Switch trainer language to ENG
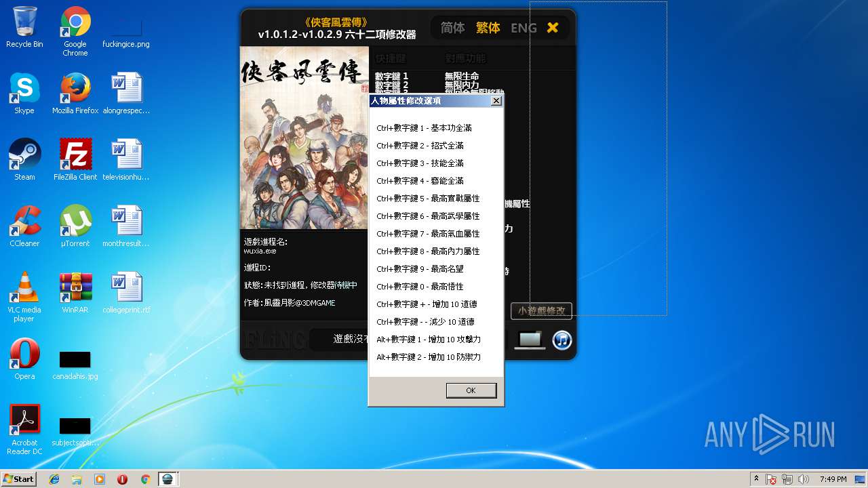Image resolution: width=868 pixels, height=488 pixels. click(x=524, y=28)
